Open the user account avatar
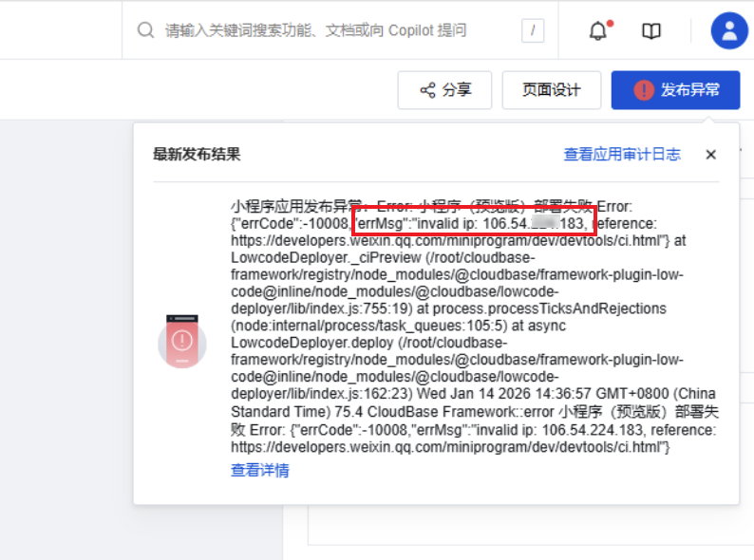This screenshot has width=754, height=560. [x=729, y=30]
